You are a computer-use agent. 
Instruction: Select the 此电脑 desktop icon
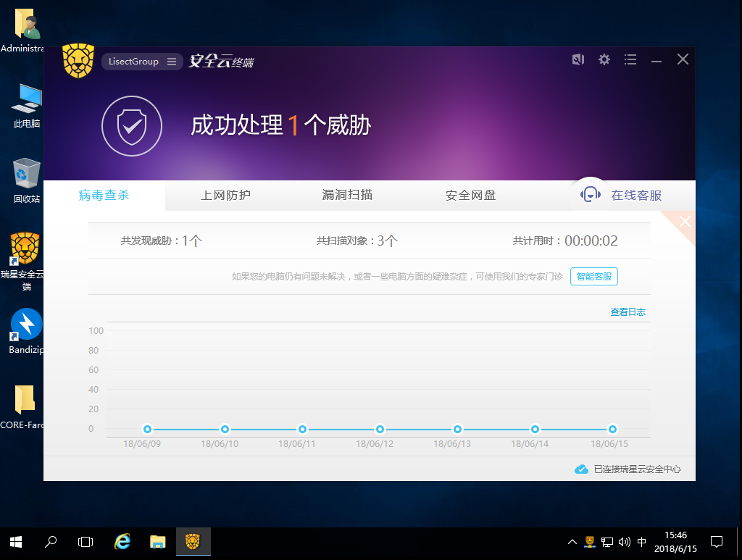pos(27,106)
